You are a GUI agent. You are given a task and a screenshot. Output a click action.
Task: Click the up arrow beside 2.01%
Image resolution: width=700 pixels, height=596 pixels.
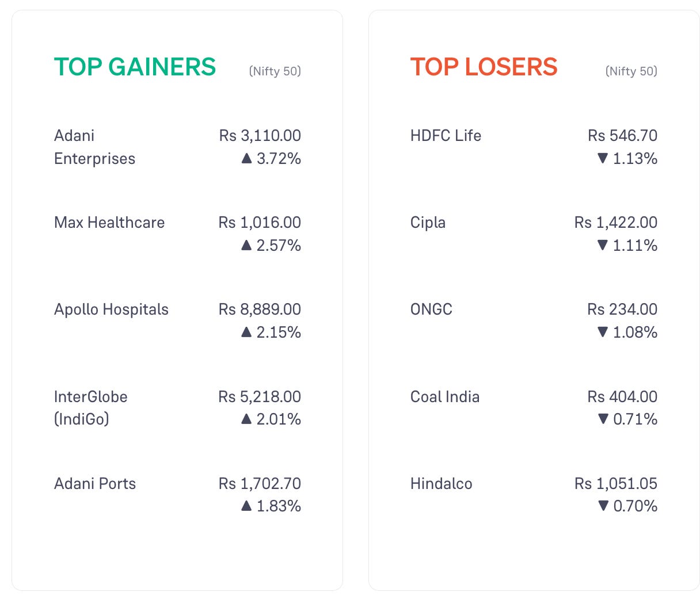pos(246,419)
